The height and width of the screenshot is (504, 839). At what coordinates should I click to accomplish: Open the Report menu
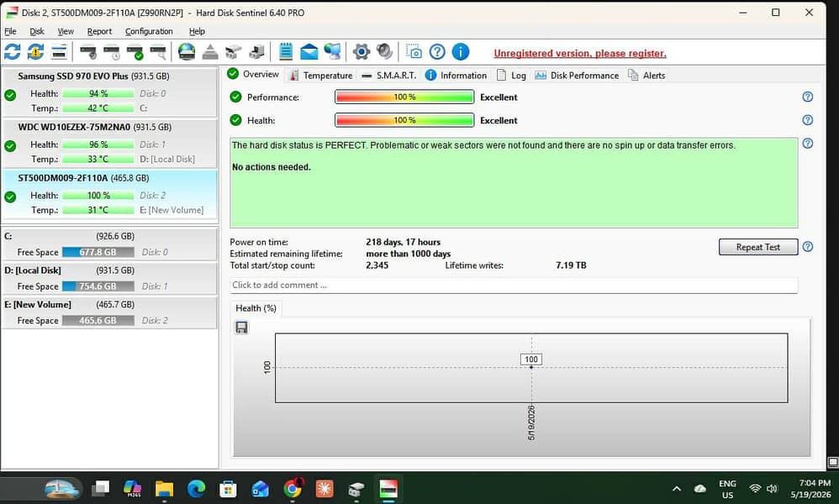pos(99,31)
